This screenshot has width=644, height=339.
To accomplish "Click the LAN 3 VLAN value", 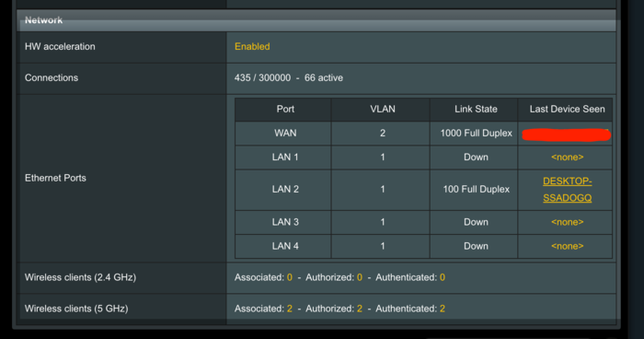I will pyautogui.click(x=383, y=222).
